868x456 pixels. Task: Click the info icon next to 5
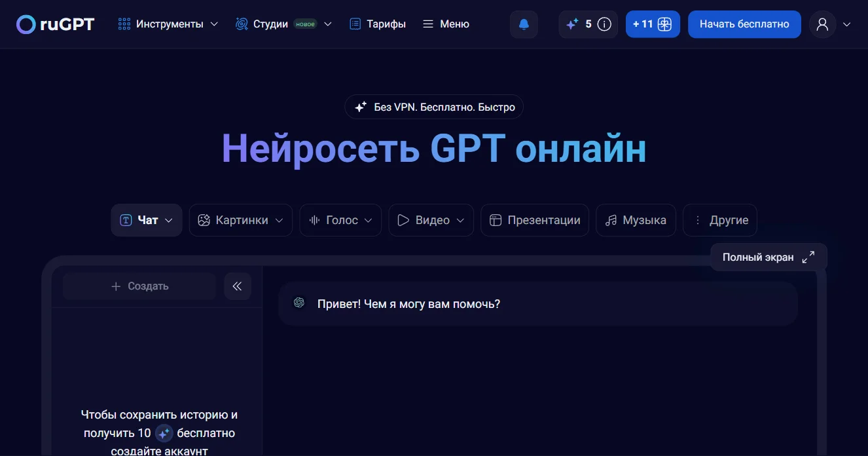tap(605, 24)
